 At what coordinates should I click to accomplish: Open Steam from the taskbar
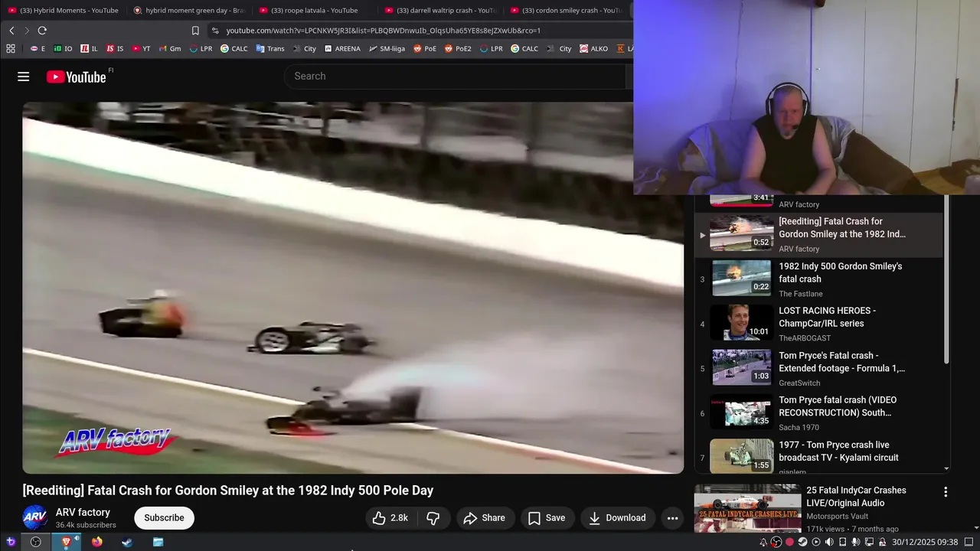point(127,542)
